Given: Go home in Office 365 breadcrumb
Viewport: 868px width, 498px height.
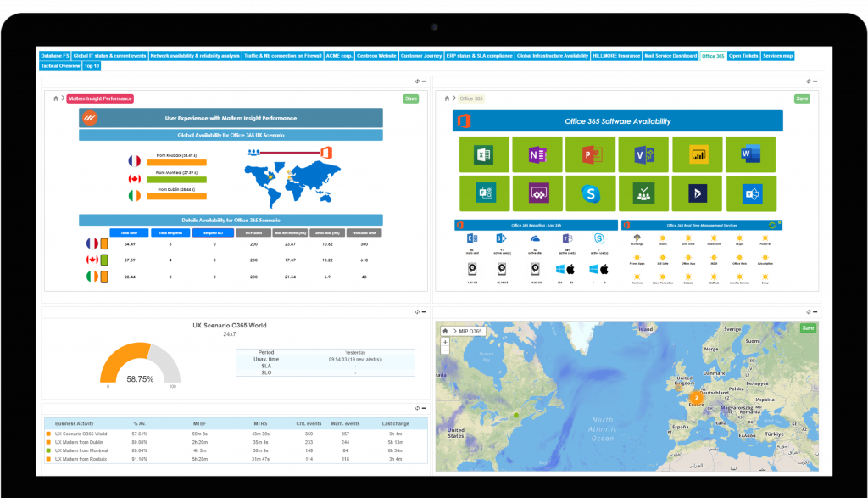Looking at the screenshot, I should tap(447, 98).
